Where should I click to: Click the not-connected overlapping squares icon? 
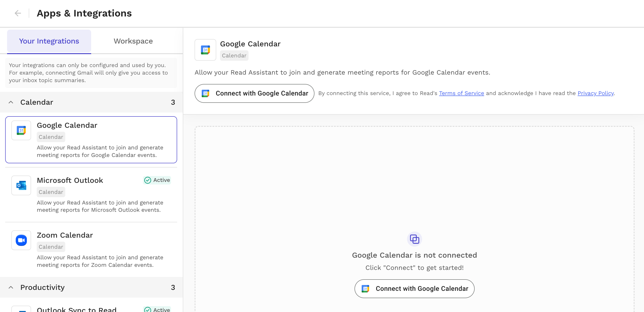click(414, 239)
